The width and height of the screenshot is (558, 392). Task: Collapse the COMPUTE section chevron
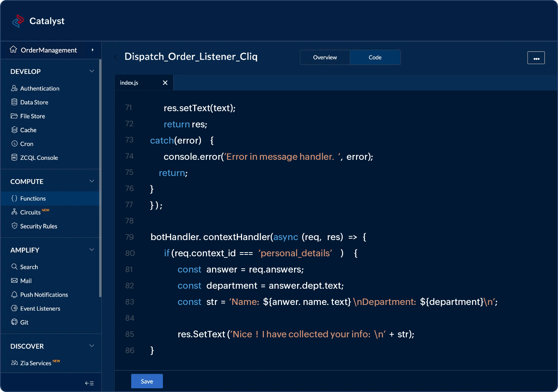[x=92, y=181]
